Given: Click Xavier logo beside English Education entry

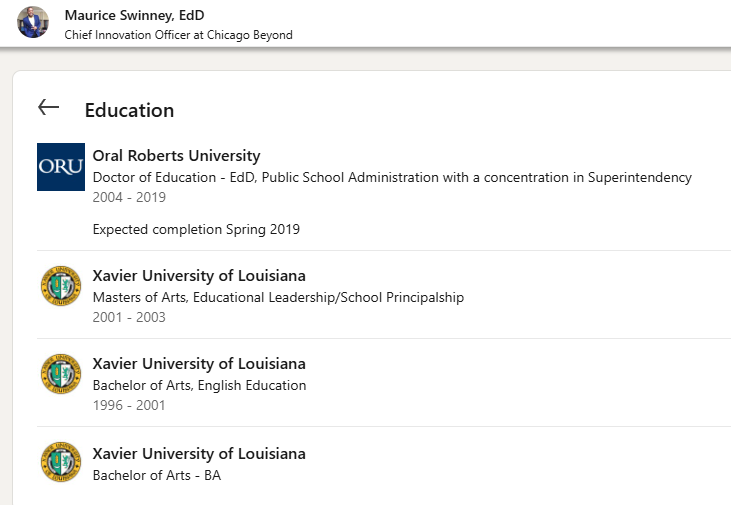Looking at the screenshot, I should pos(61,374).
